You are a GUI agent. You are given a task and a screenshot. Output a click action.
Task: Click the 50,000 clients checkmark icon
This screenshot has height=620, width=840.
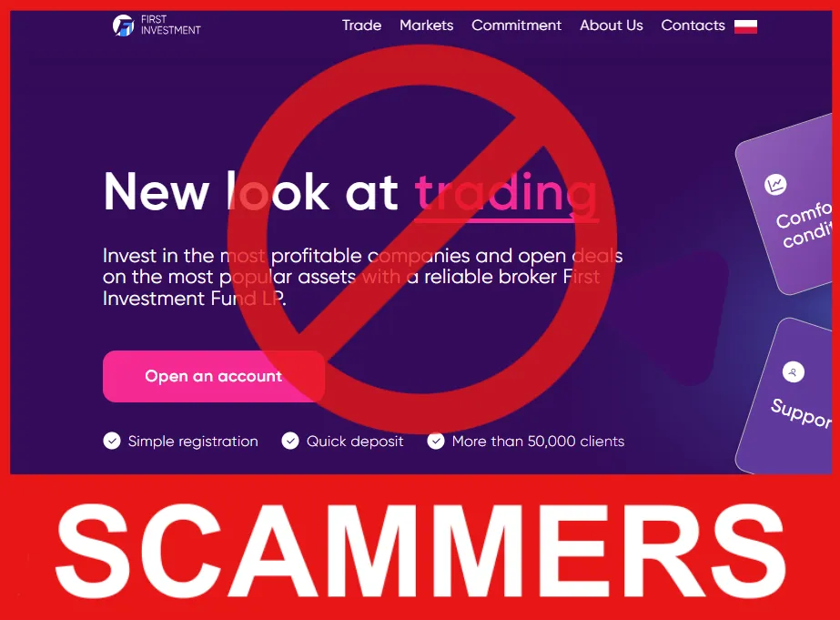pyautogui.click(x=436, y=441)
